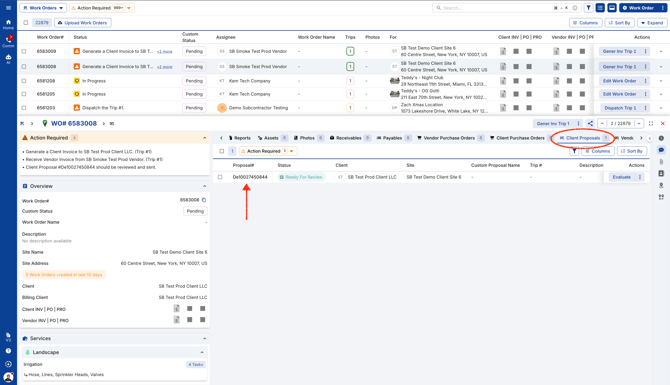This screenshot has height=385, width=670.
Task: Open the user profile avatar in sidebar
Action: coord(8,377)
